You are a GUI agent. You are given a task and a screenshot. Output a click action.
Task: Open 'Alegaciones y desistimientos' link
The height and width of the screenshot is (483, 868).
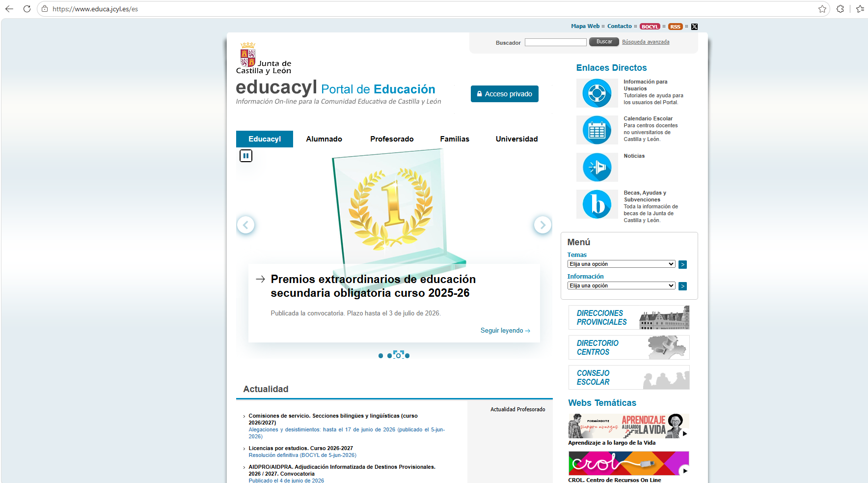pyautogui.click(x=347, y=433)
